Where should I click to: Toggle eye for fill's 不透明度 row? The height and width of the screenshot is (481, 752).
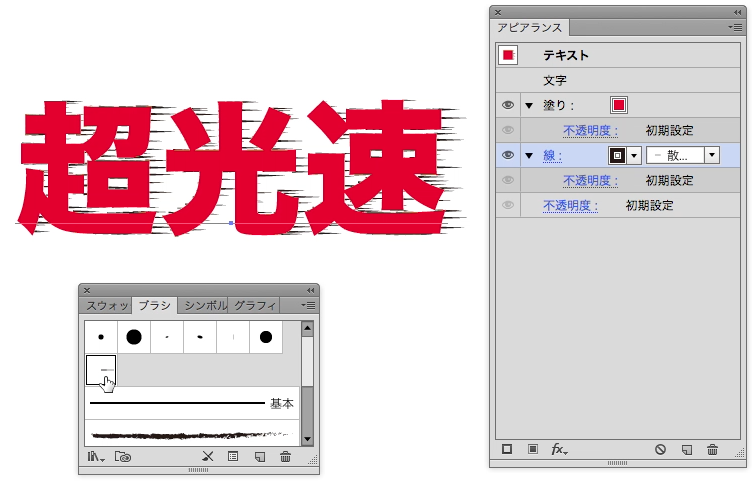pyautogui.click(x=508, y=130)
